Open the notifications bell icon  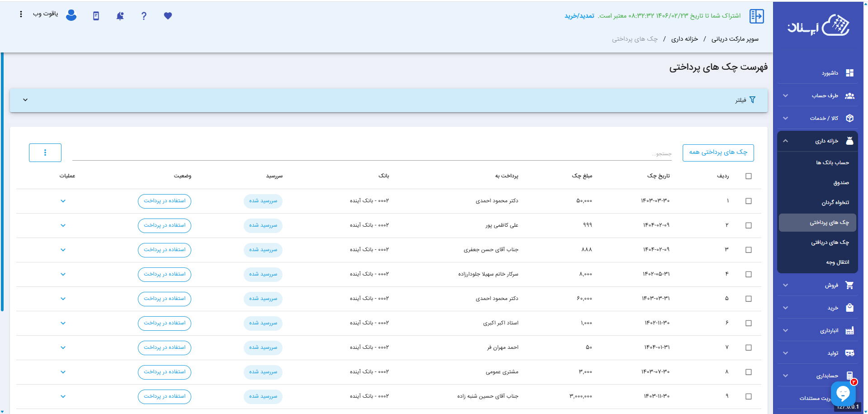pyautogui.click(x=120, y=16)
